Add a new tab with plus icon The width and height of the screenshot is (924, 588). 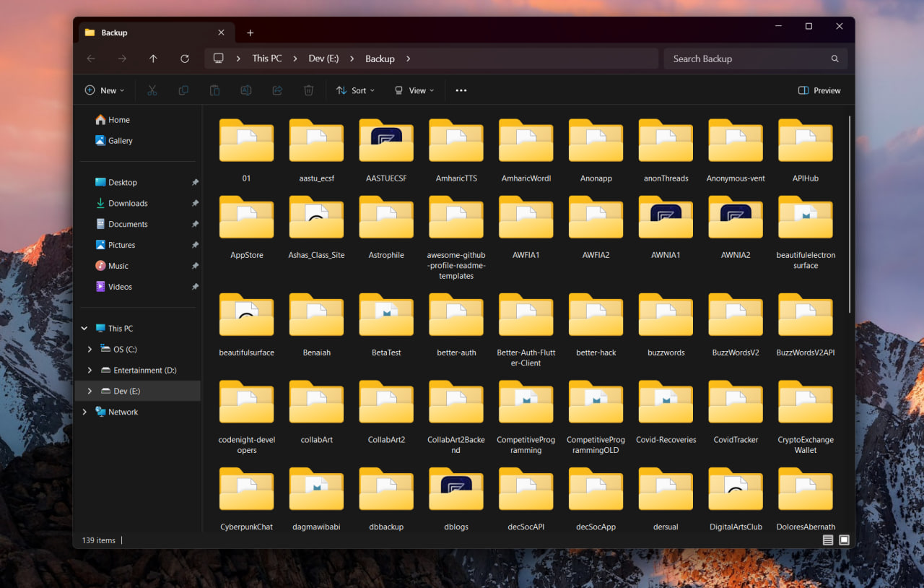[250, 33]
